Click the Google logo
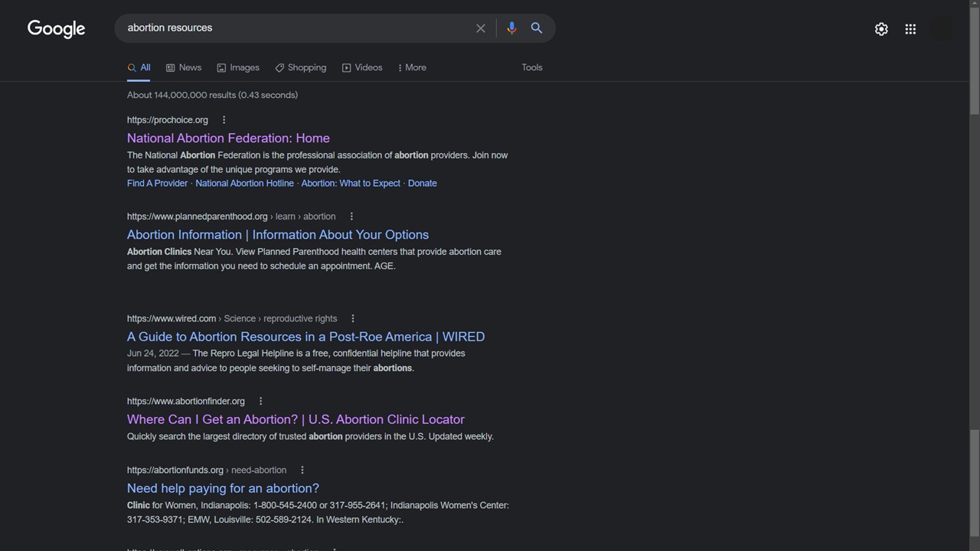 [x=56, y=28]
